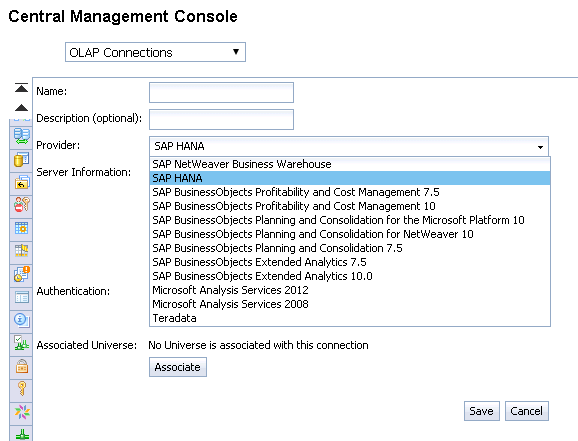The width and height of the screenshot is (578, 441).
Task: Choose Microsoft Analysis Services 2008
Action: click(x=350, y=304)
